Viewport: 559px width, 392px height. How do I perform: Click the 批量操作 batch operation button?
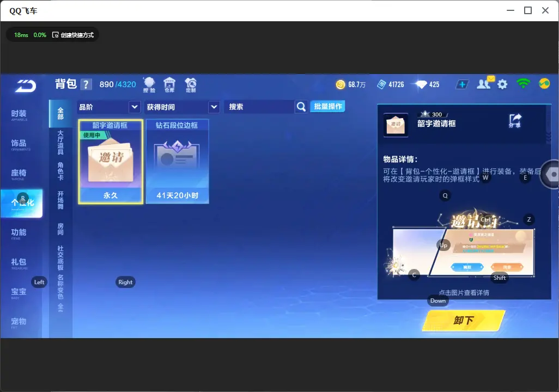[327, 107]
